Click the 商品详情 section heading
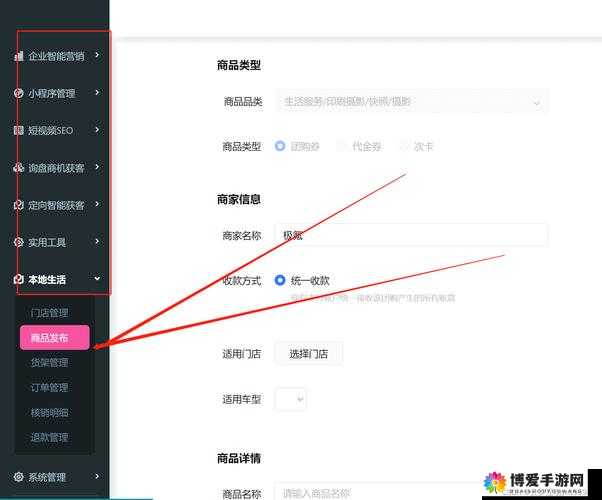 pyautogui.click(x=239, y=458)
